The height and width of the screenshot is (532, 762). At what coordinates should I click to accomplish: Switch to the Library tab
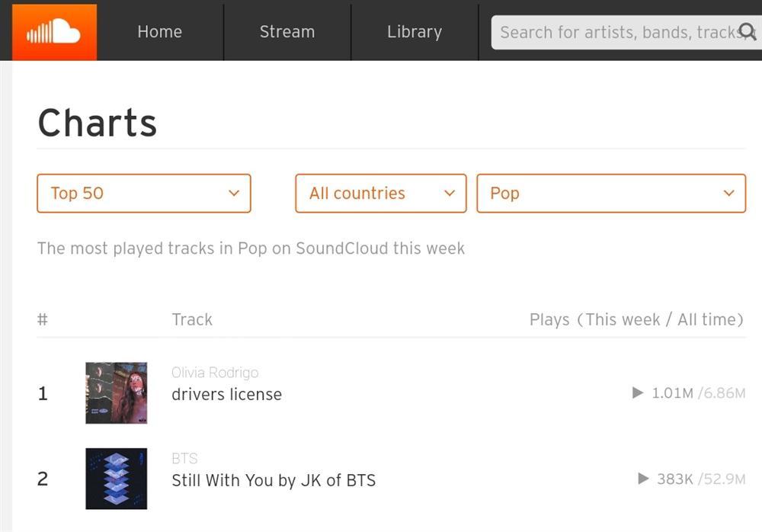tap(414, 32)
